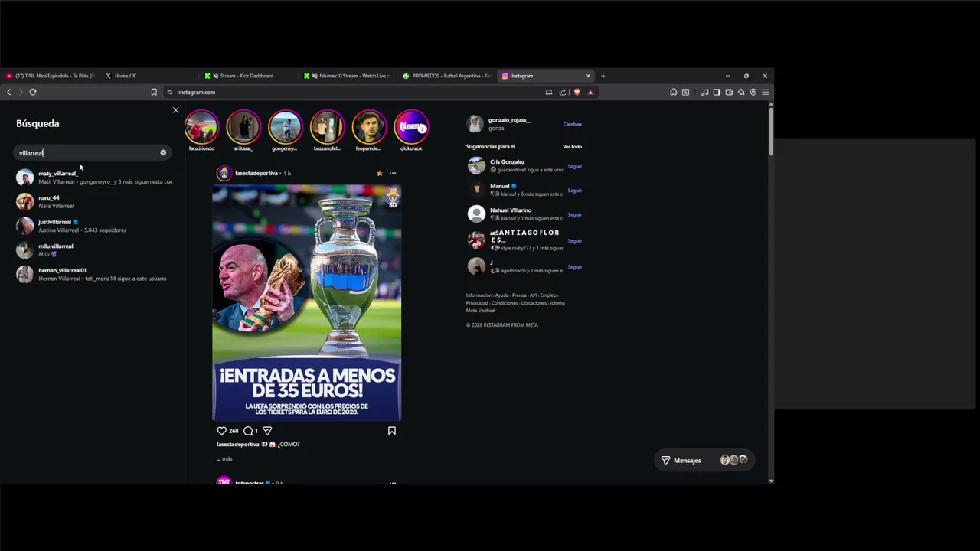Follow Nahuel Villarino

[574, 215]
